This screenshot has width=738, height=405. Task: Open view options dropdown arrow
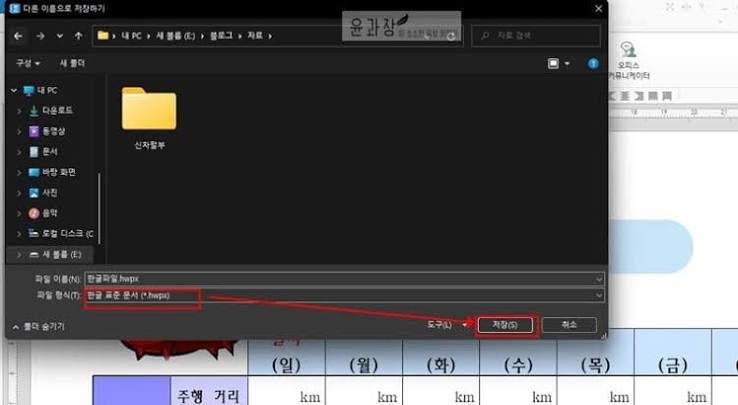(x=567, y=63)
